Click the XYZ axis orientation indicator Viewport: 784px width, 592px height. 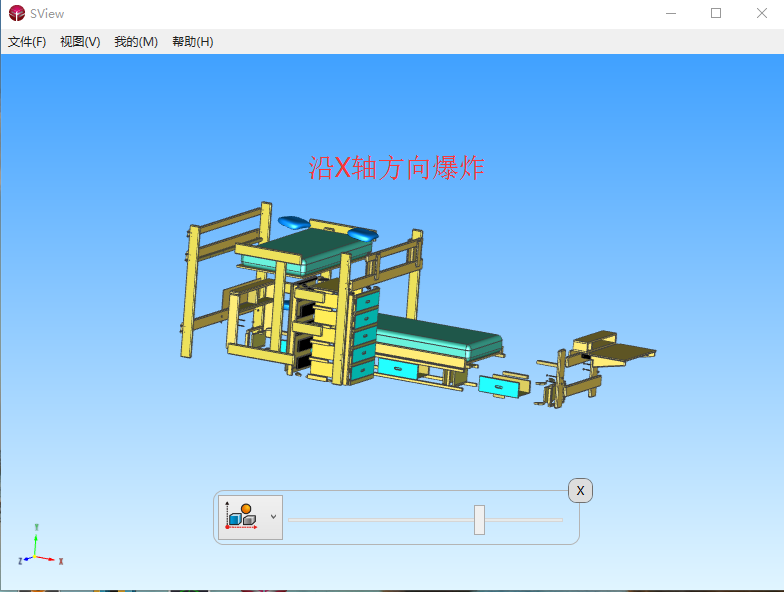[40, 546]
